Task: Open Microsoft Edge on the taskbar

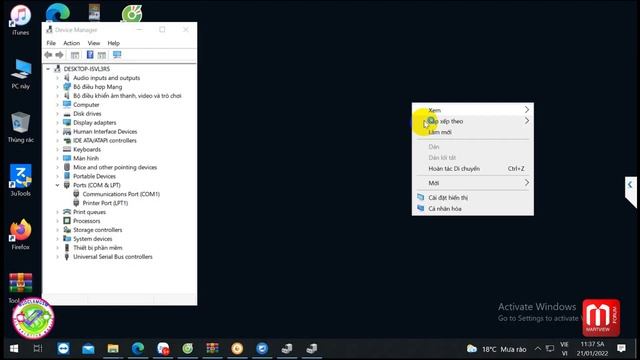Action: [x=138, y=349]
